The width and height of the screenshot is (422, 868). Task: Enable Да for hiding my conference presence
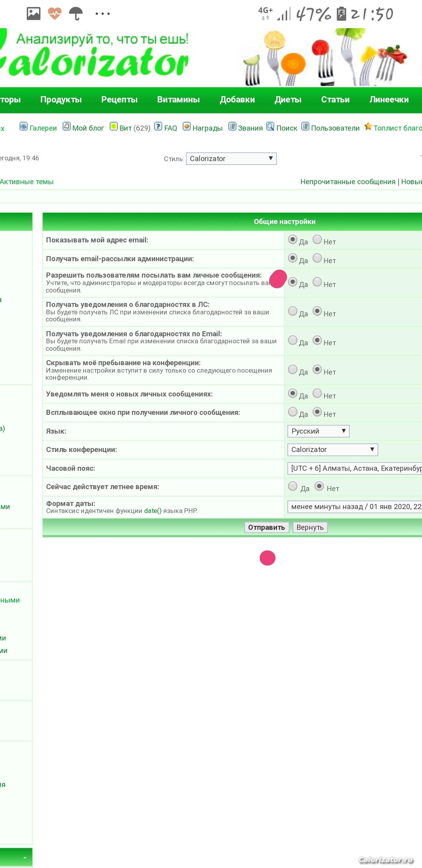pyautogui.click(x=293, y=369)
